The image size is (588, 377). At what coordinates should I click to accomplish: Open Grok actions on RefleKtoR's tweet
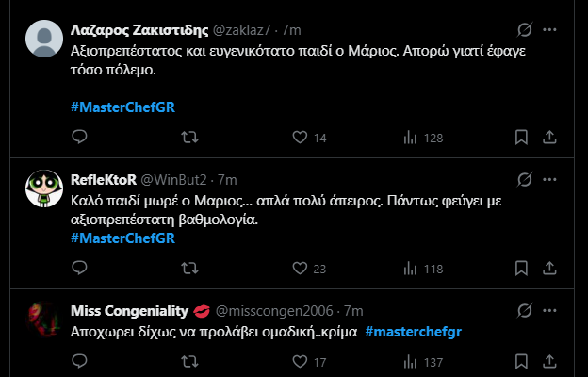tap(524, 179)
